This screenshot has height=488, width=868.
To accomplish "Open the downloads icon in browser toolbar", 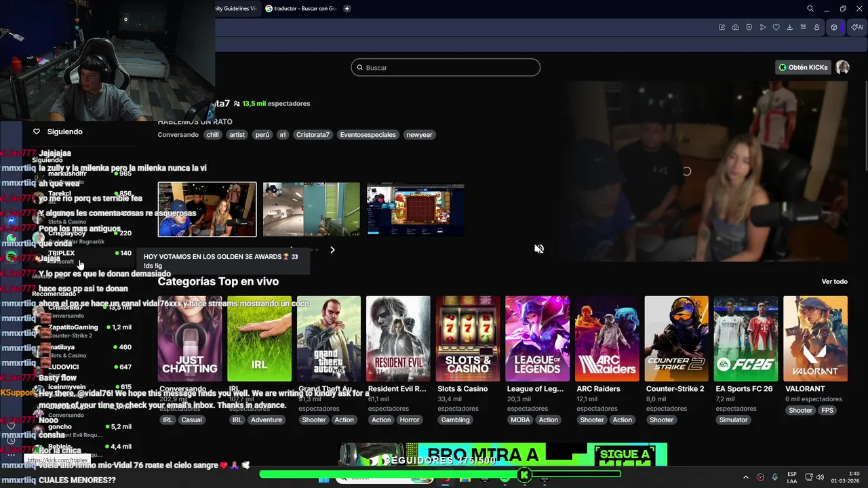I will (789, 28).
